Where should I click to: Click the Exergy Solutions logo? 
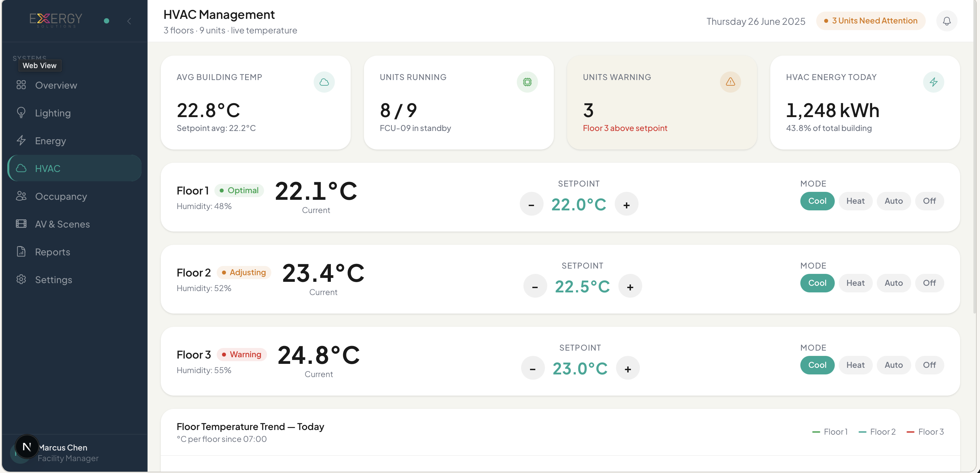(x=56, y=20)
